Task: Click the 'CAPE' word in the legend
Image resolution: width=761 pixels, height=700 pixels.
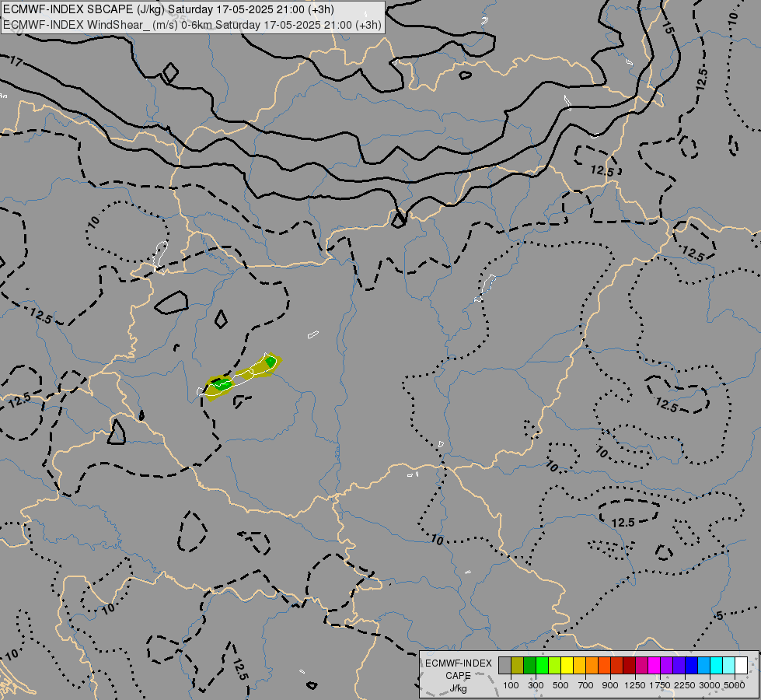Action: coord(458,676)
